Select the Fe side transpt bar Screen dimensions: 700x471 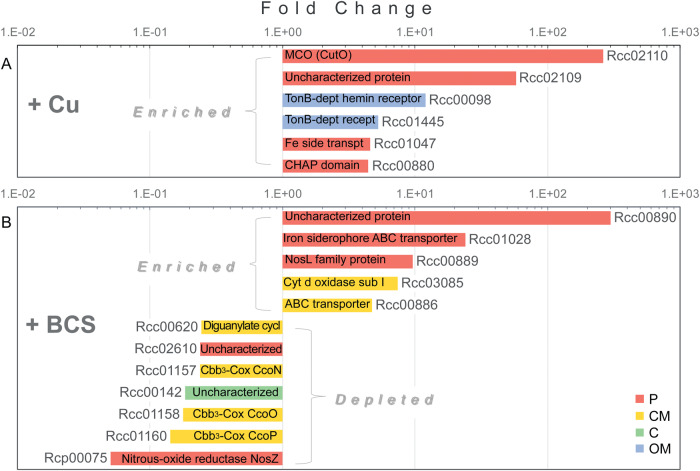point(326,144)
